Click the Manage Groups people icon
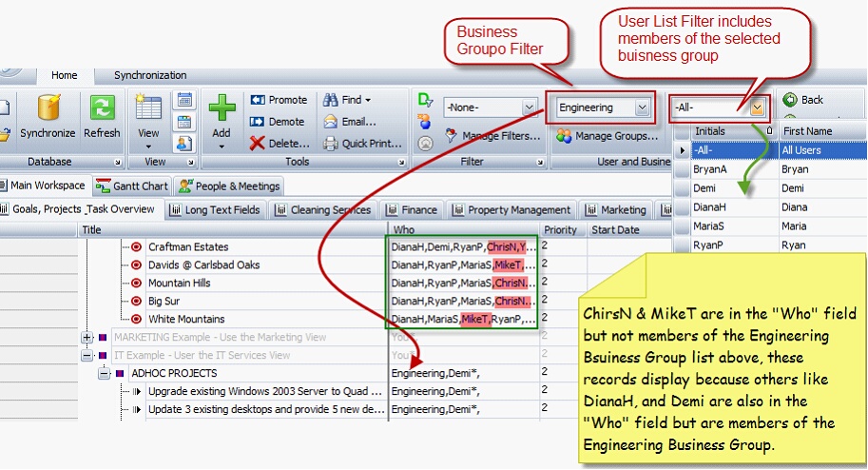 [x=564, y=136]
